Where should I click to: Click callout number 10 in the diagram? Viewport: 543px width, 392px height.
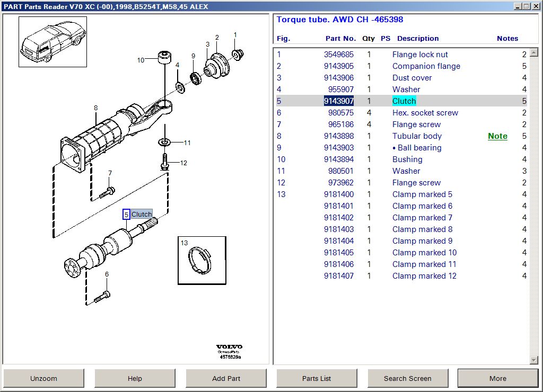coord(141,60)
